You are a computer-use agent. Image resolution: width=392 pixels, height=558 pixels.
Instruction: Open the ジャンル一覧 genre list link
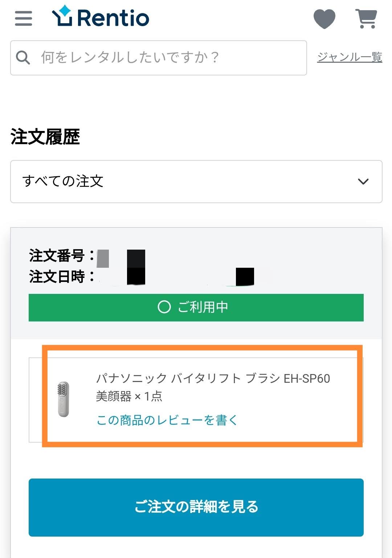(349, 57)
